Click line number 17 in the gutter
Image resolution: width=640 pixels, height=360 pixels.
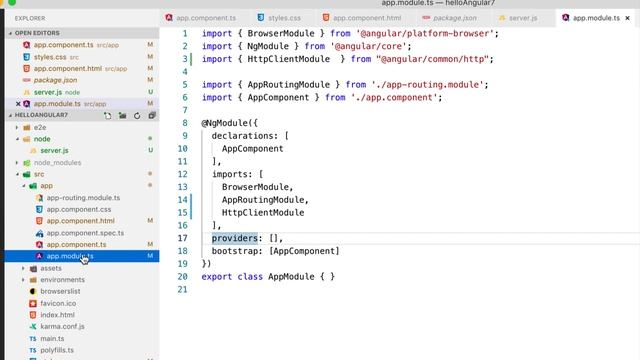pos(182,238)
